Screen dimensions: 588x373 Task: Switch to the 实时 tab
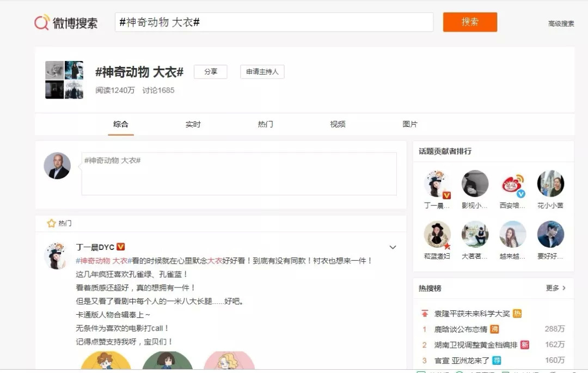[193, 124]
